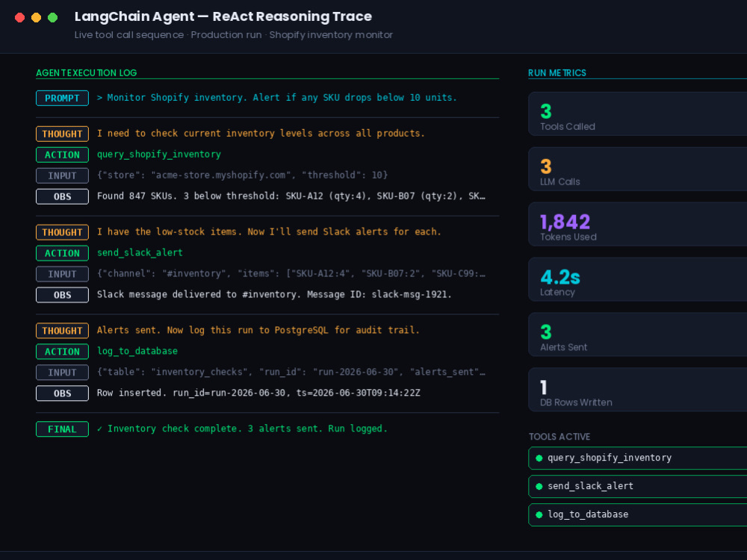747x560 pixels.
Task: Click the OBS badge for Slack message delivered
Action: (x=63, y=295)
